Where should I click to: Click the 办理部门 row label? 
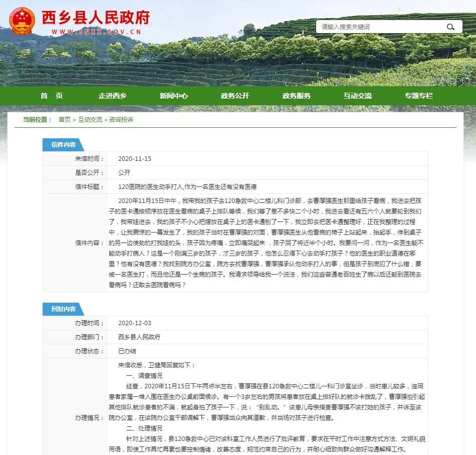click(x=90, y=337)
